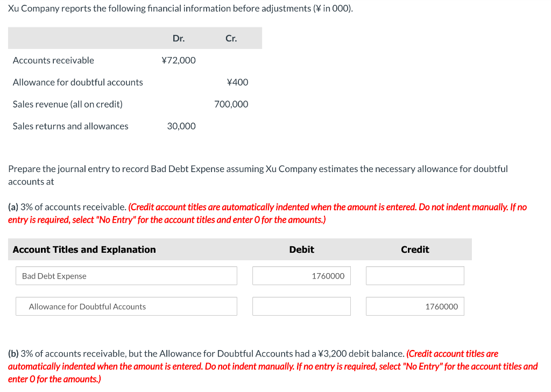The height and width of the screenshot is (392, 551).
Task: Click the Bad Debt Expense account title field
Action: tap(126, 275)
